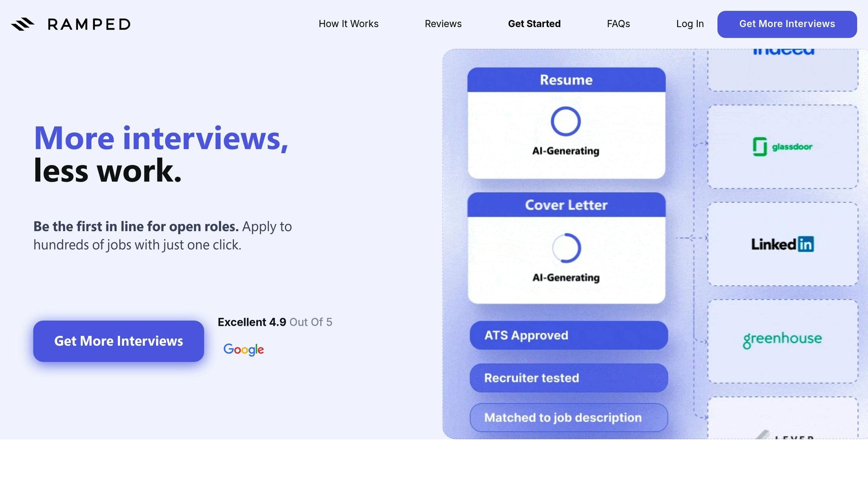Click the Resume AI-Generating spinner circle
868x488 pixels.
tap(566, 121)
